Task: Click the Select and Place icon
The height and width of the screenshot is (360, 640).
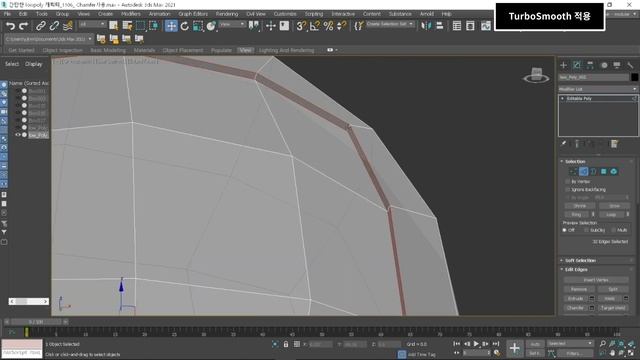Action: (211, 26)
